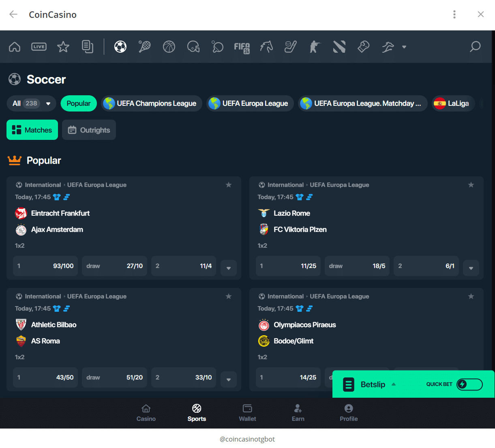Expand more markets for Lazio Rome match

coord(471,268)
